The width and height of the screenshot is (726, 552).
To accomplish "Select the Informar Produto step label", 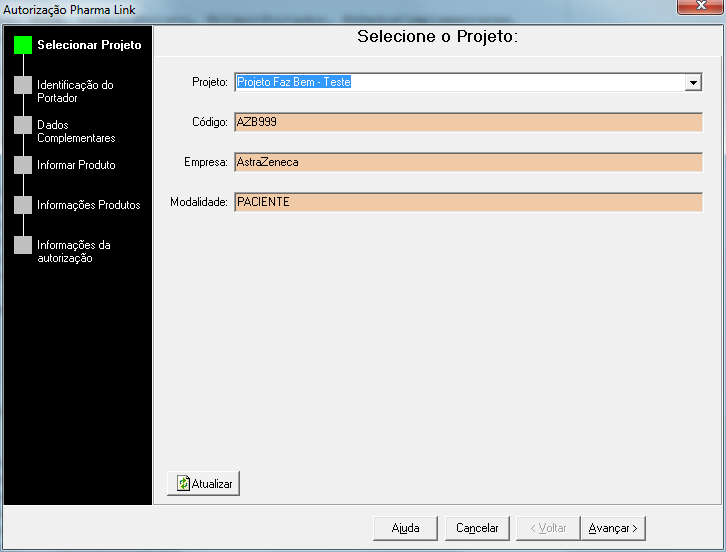I will (76, 165).
